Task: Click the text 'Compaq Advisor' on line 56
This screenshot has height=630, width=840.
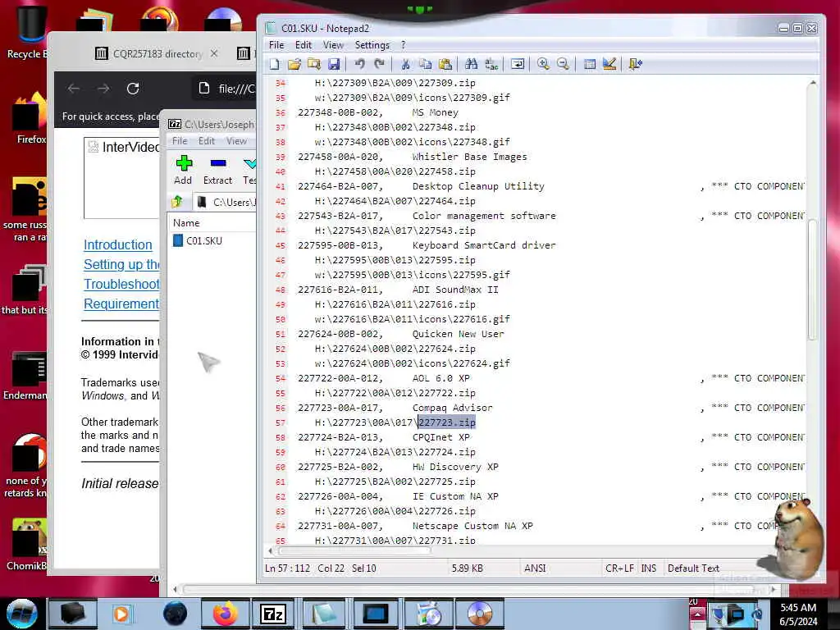Action: 452,408
